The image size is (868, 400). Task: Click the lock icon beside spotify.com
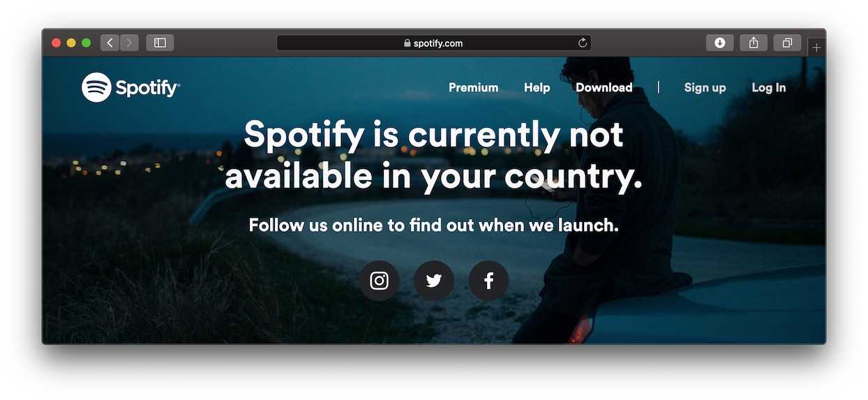click(407, 43)
